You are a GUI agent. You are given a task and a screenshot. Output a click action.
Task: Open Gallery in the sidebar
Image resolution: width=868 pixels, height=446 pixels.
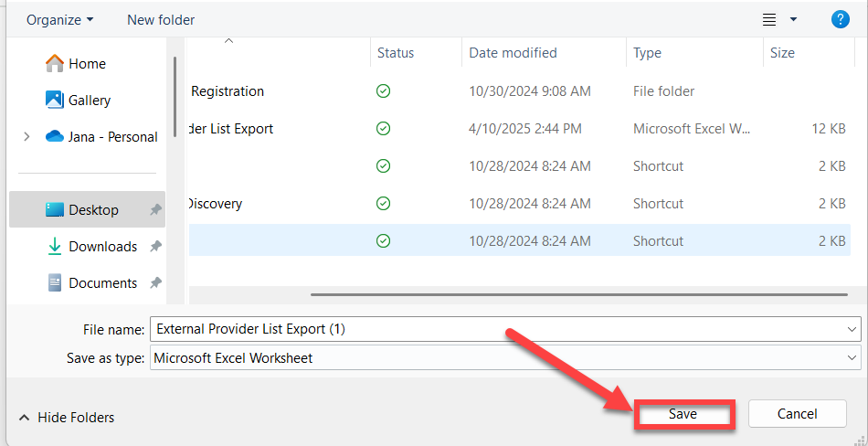click(89, 101)
